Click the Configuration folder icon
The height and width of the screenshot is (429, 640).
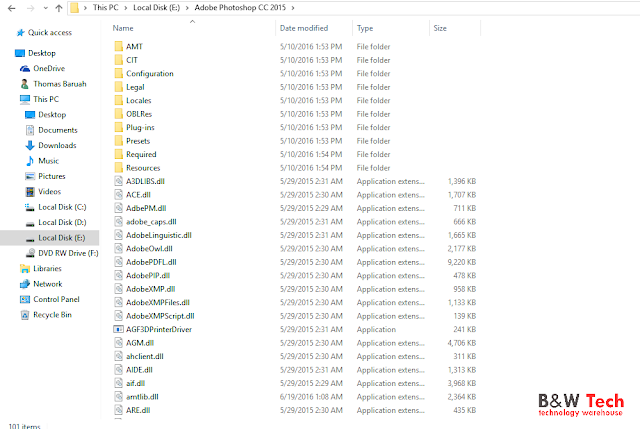point(118,73)
